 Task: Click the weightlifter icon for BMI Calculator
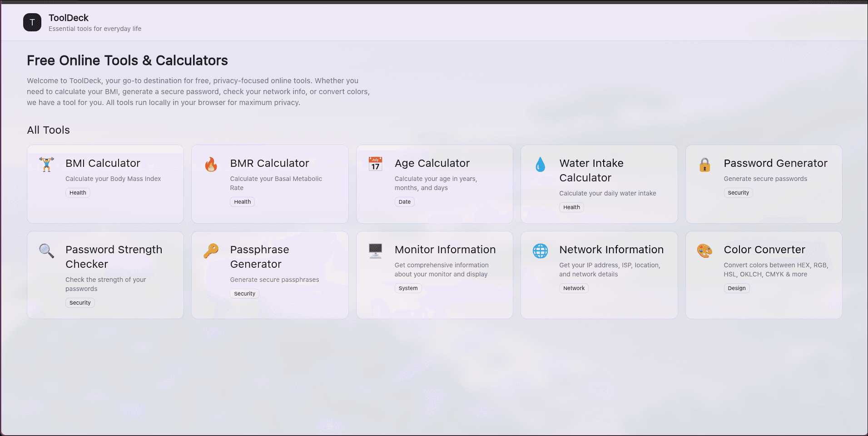tap(46, 164)
